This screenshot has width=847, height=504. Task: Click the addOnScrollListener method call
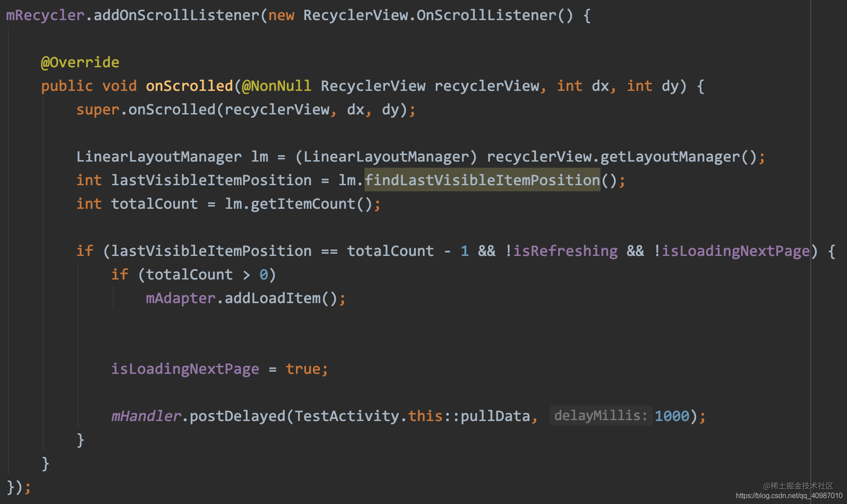point(177,15)
